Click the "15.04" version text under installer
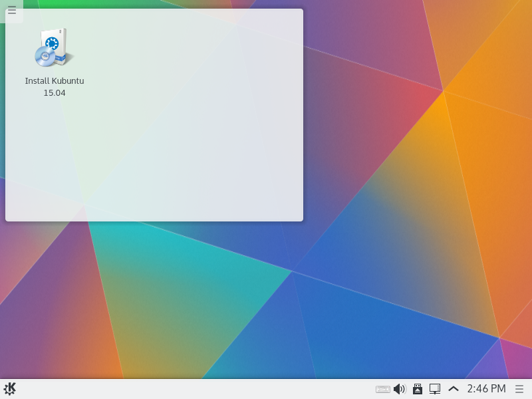532x399 pixels. click(x=55, y=93)
